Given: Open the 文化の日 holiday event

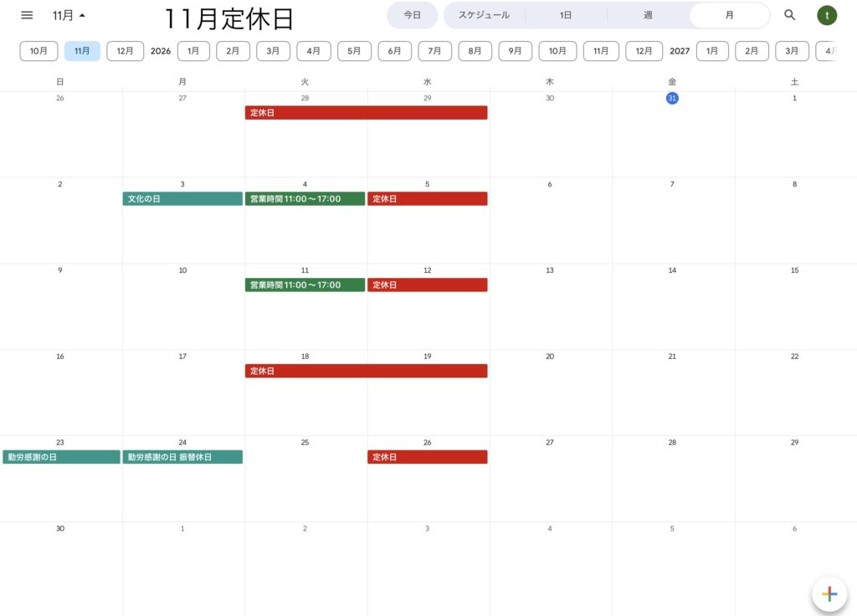Looking at the screenshot, I should point(182,199).
